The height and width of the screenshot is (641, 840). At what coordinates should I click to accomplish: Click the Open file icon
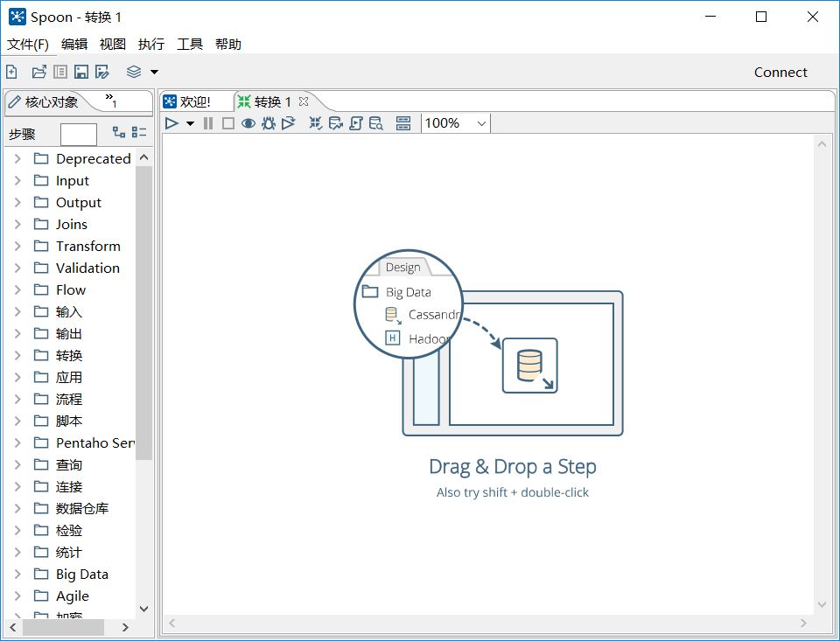[x=39, y=72]
